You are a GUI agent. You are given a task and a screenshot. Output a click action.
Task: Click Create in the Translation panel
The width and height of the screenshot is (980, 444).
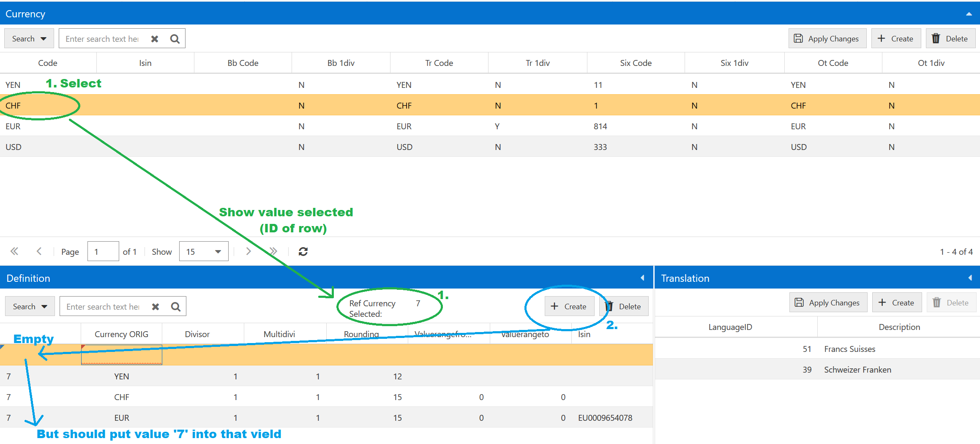click(897, 302)
